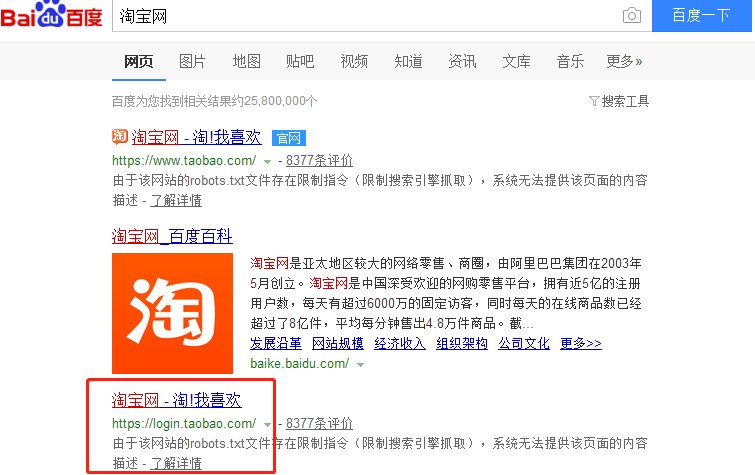Expand dropdown arrow beside baike.baidu.com/
The height and width of the screenshot is (475, 755).
pos(360,365)
